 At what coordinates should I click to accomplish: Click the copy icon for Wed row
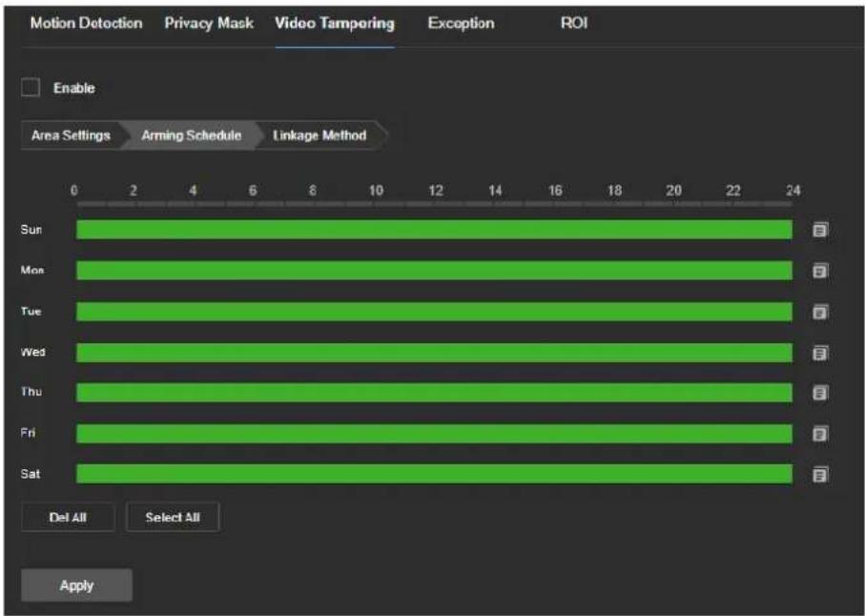820,353
